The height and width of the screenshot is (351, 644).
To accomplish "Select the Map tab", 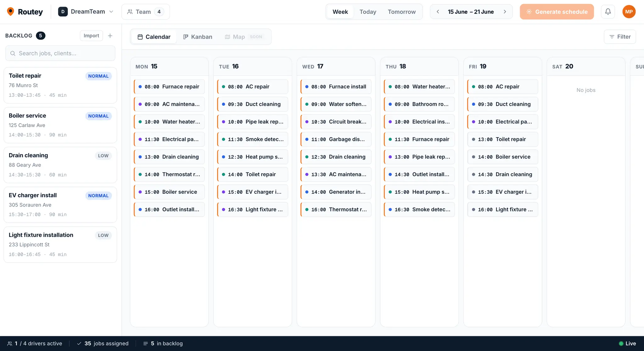I will click(x=244, y=37).
